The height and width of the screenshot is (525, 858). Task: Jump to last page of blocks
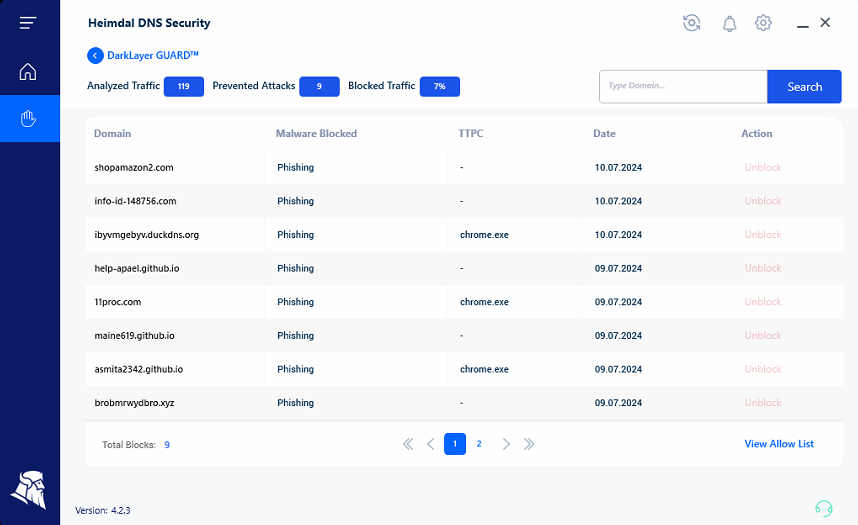pyautogui.click(x=529, y=444)
